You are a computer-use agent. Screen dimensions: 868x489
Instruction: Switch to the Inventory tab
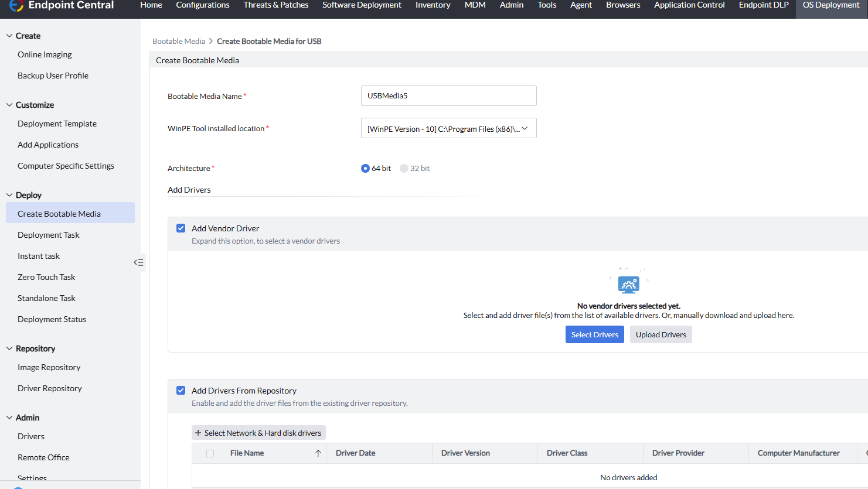(x=433, y=5)
